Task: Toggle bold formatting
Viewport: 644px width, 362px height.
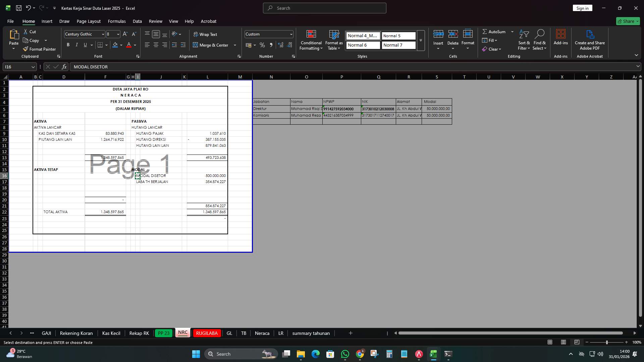Action: 68,45
